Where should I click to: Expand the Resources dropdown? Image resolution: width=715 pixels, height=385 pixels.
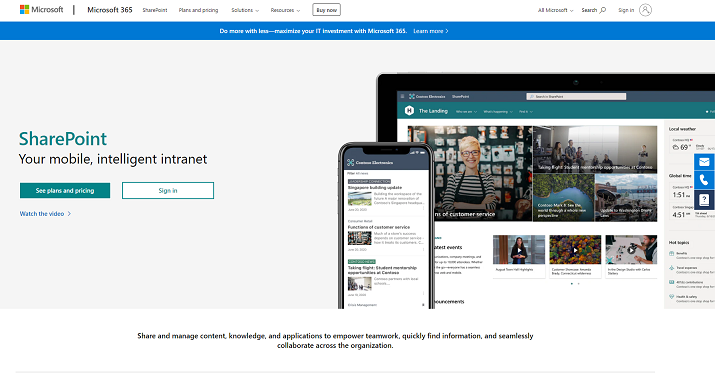[x=285, y=10]
